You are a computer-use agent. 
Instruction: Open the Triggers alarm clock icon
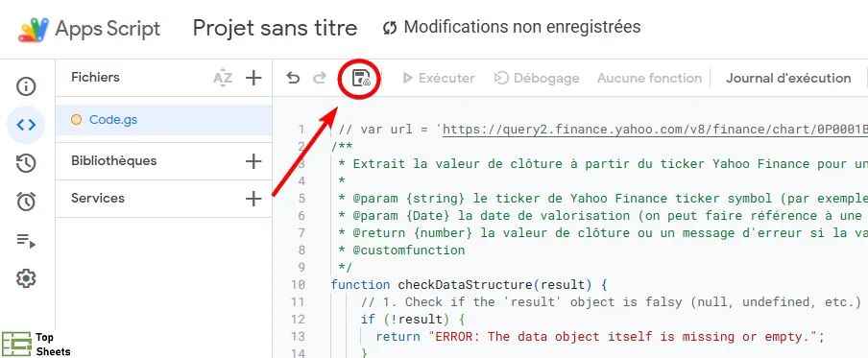point(26,202)
